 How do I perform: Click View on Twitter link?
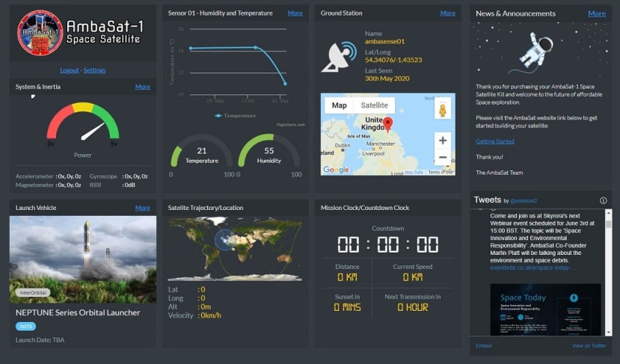click(589, 346)
